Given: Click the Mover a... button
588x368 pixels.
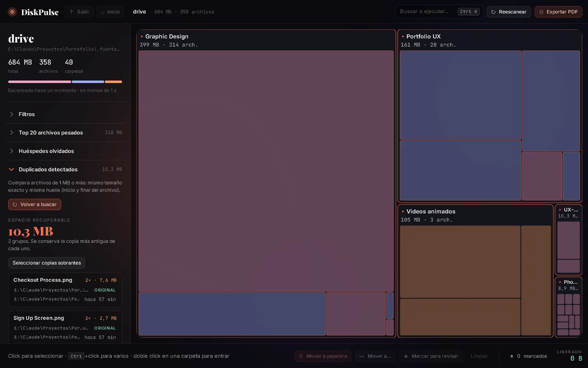Looking at the screenshot, I should (x=375, y=356).
